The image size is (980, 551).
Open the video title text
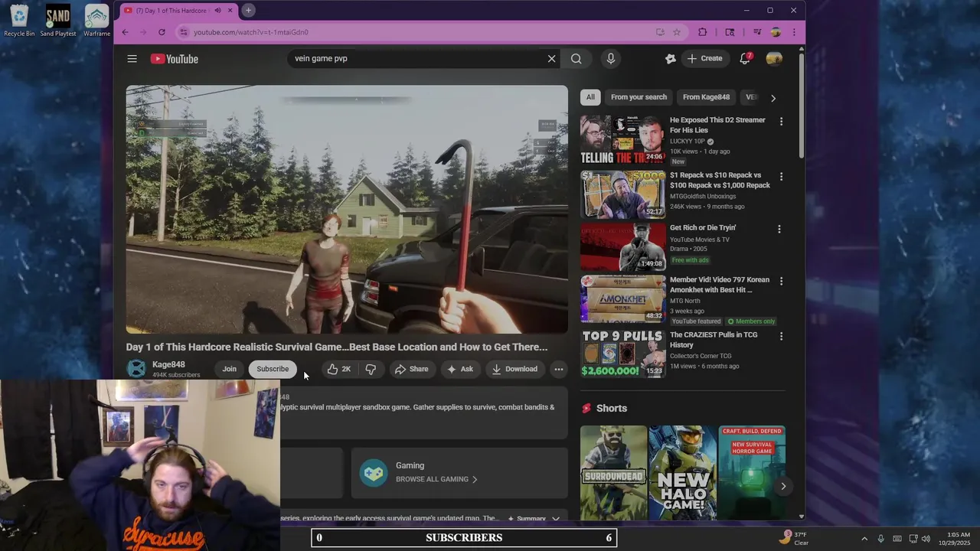coord(337,347)
